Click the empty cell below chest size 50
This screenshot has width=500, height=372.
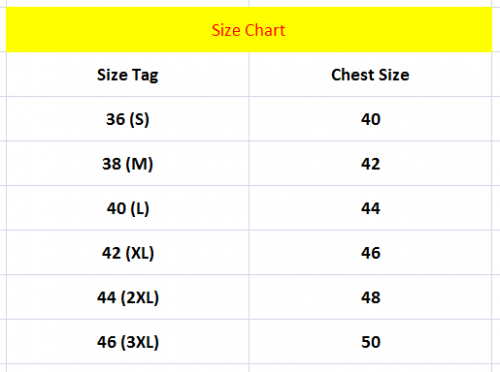click(x=370, y=368)
